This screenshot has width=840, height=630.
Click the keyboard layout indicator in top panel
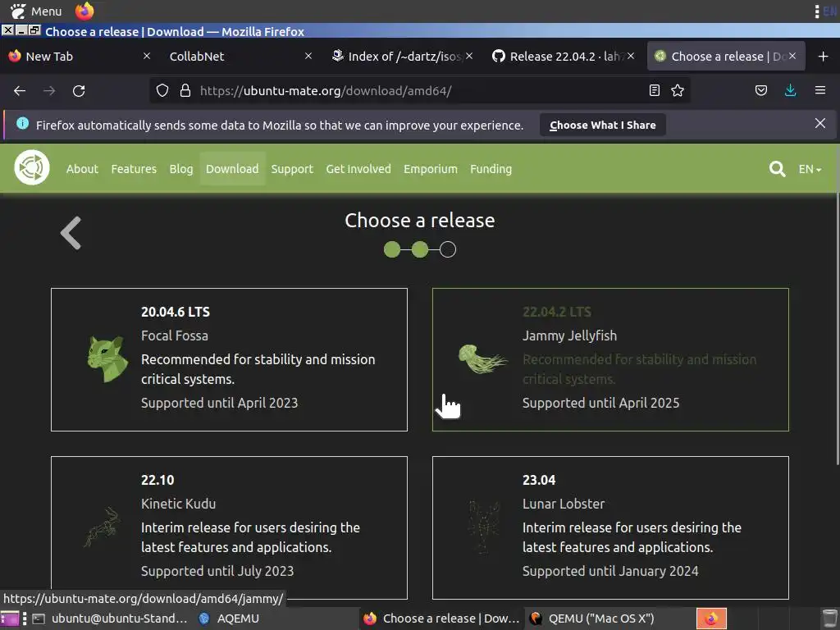tap(830, 11)
